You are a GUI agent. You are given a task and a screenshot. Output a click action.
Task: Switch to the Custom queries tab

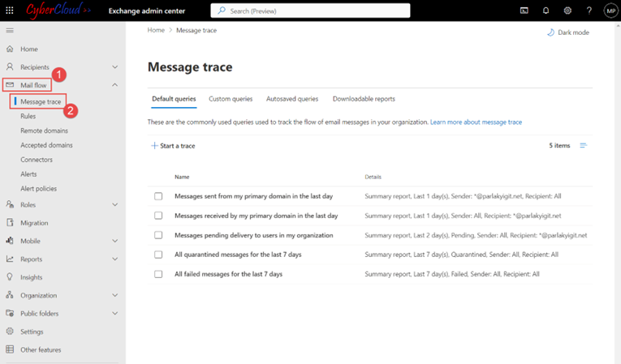[231, 99]
